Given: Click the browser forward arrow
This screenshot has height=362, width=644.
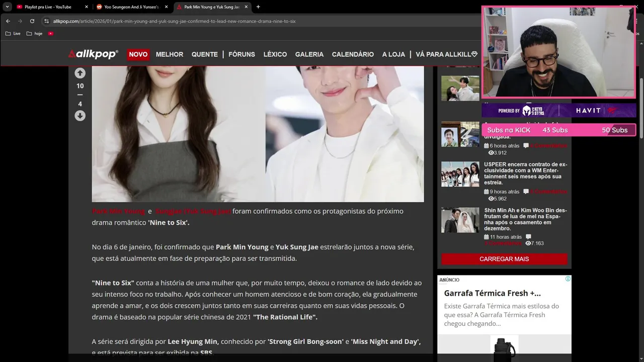Looking at the screenshot, I should [x=20, y=21].
